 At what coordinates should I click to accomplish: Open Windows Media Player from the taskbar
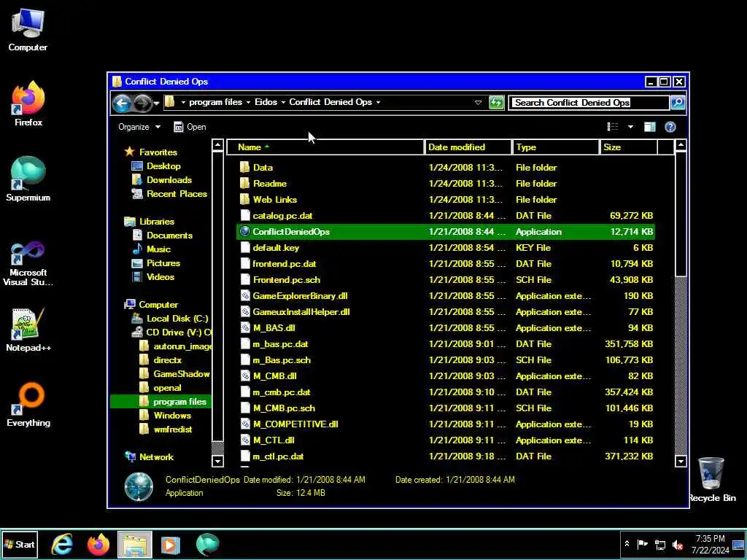[x=171, y=544]
